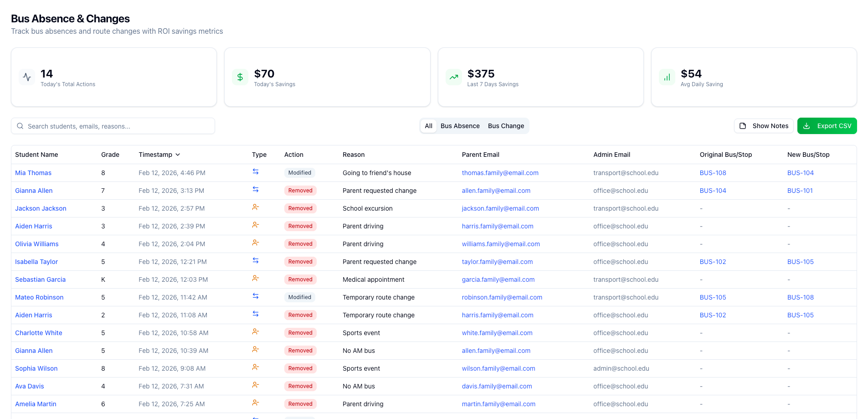
Task: Click the trending-up arrow icon for 7 Days Savings
Action: point(453,78)
